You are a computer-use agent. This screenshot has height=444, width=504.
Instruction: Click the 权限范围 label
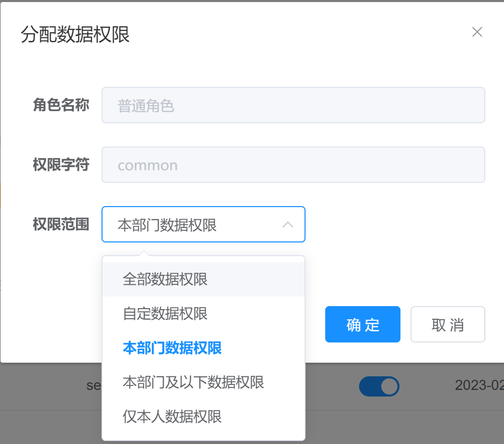point(61,224)
